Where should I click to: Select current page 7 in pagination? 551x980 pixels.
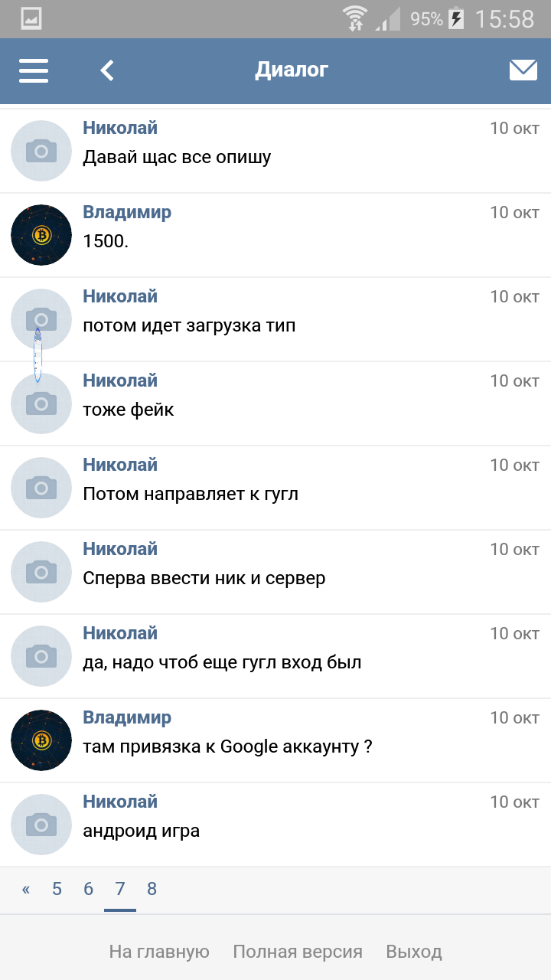pos(120,889)
